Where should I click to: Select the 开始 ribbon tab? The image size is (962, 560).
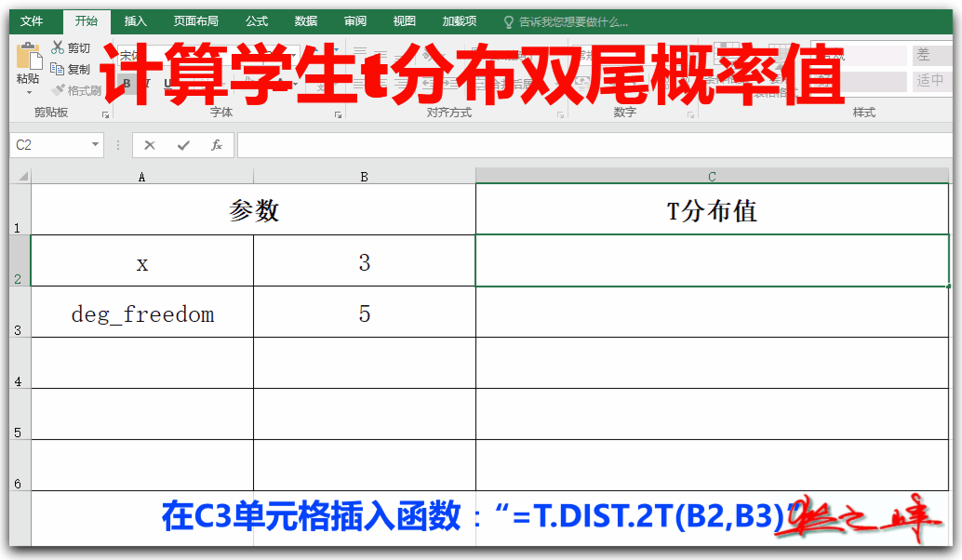point(87,21)
